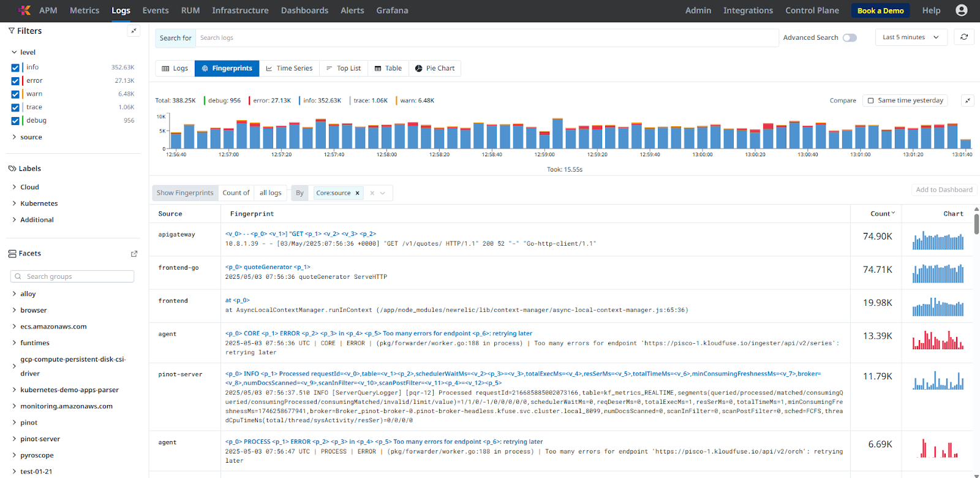
Task: Click the apigateway row sparkline chart
Action: 938,240
